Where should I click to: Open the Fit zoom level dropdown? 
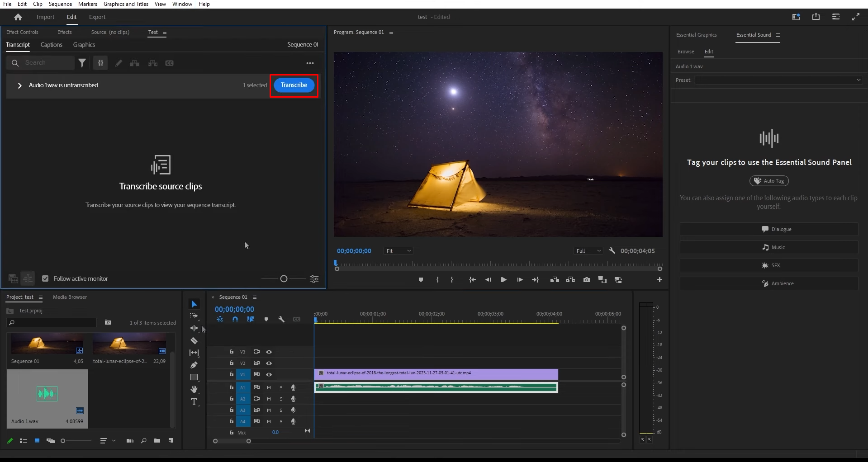click(398, 251)
